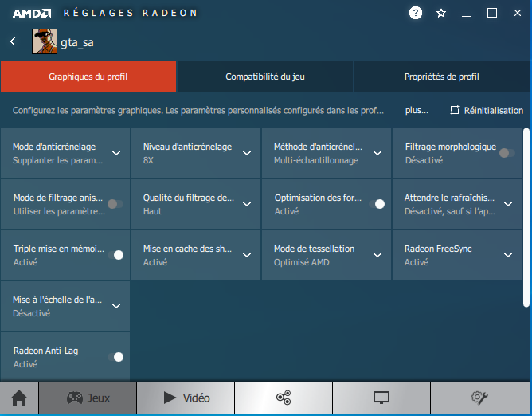Expand Mise à l'échelle dropdown
This screenshot has height=416, width=532.
tap(116, 306)
